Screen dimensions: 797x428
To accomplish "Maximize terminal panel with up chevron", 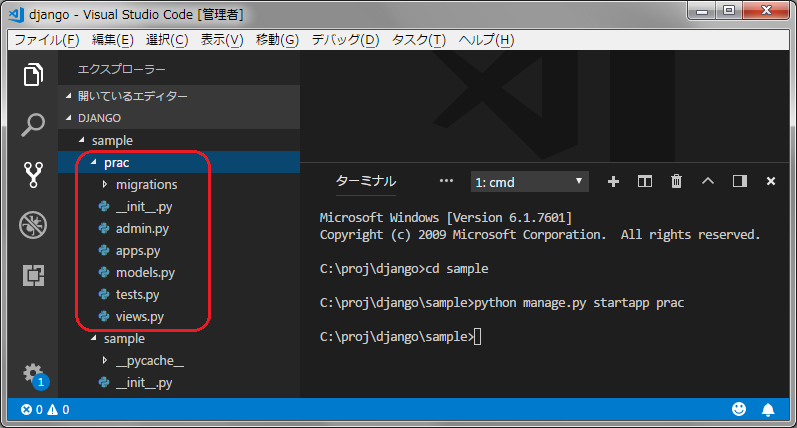I will (708, 181).
